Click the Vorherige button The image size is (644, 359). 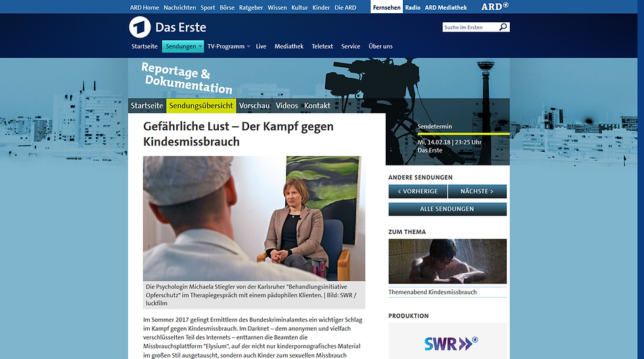tap(418, 191)
